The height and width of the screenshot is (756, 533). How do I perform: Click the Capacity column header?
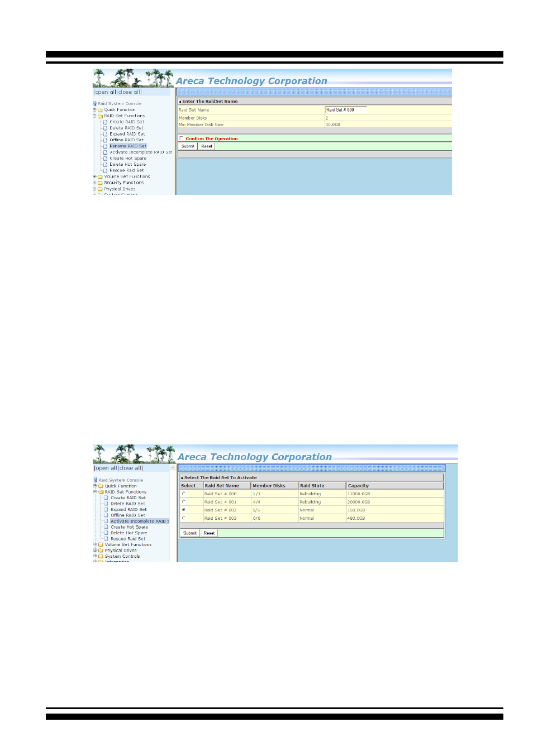395,486
